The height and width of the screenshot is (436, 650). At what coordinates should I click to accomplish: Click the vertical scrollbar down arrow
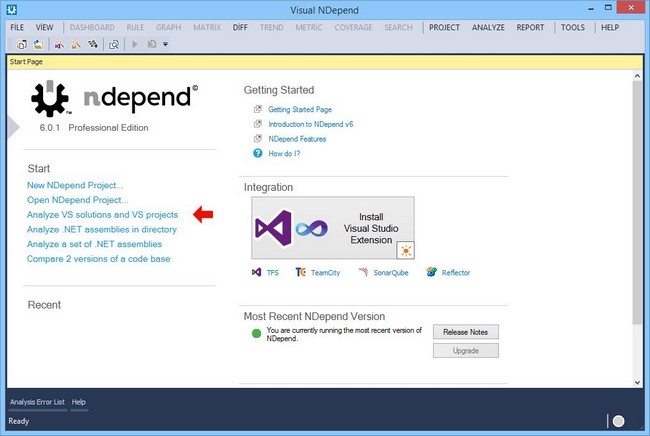pyautogui.click(x=637, y=383)
